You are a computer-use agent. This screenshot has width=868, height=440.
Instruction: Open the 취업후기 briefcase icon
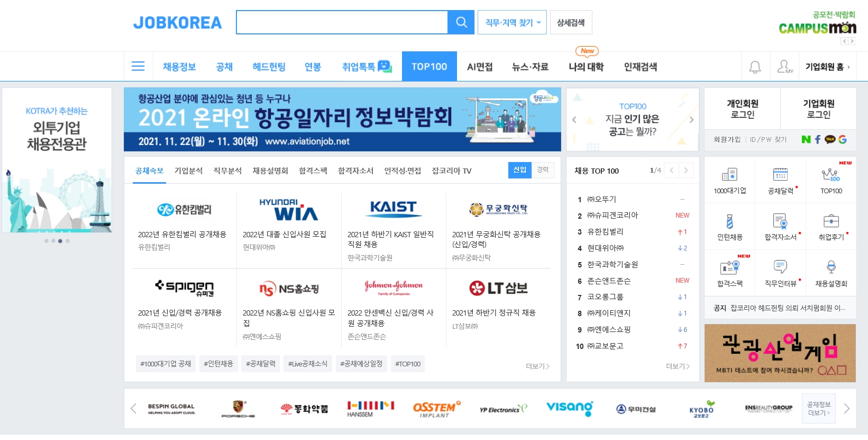pyautogui.click(x=831, y=221)
